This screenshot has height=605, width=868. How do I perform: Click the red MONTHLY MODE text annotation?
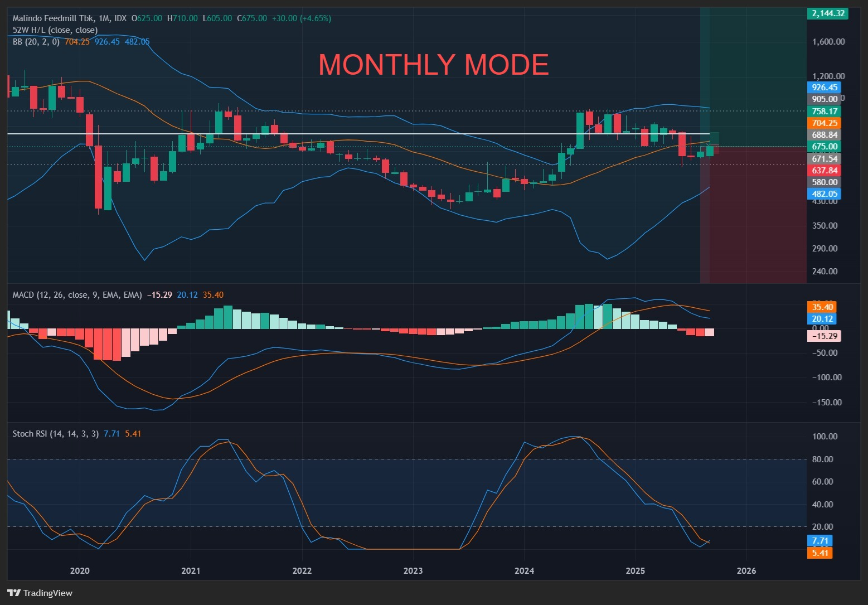(433, 65)
